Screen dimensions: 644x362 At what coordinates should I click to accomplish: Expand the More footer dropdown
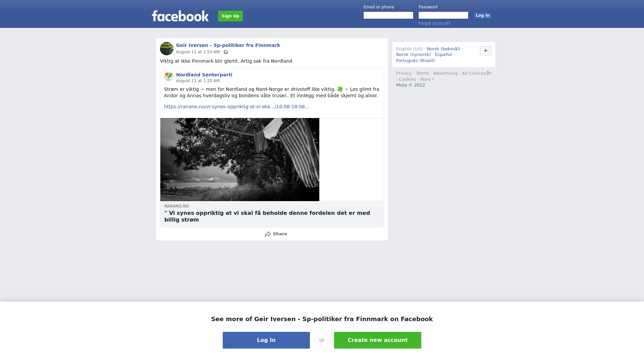pos(427,79)
